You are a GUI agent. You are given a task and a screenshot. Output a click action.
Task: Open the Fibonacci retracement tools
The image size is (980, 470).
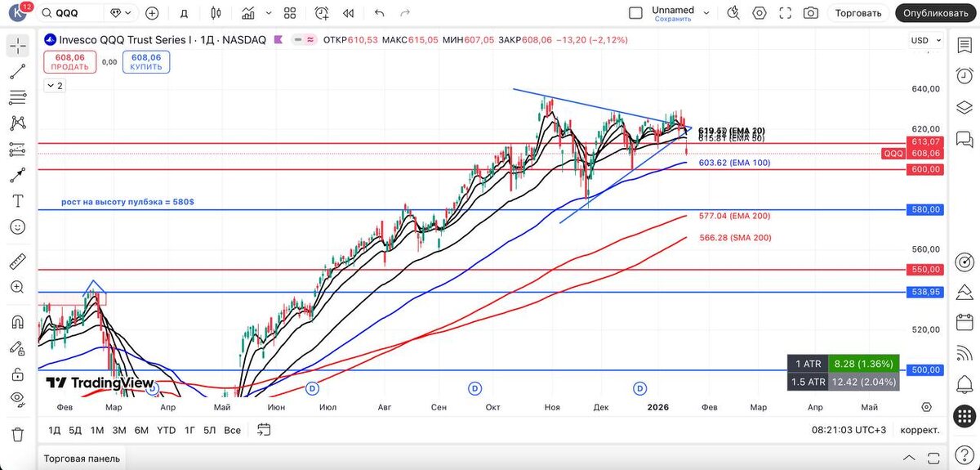tap(17, 97)
